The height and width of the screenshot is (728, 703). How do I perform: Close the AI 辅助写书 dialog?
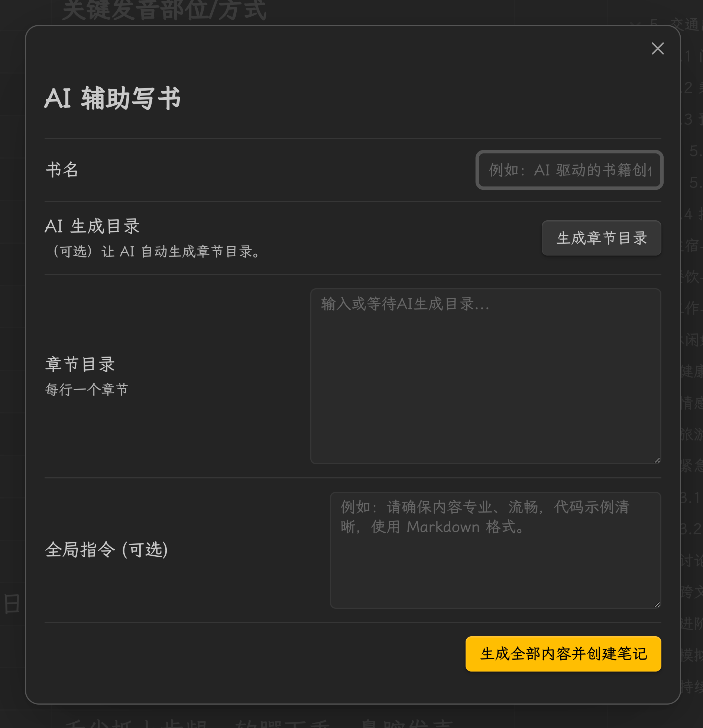[x=657, y=48]
